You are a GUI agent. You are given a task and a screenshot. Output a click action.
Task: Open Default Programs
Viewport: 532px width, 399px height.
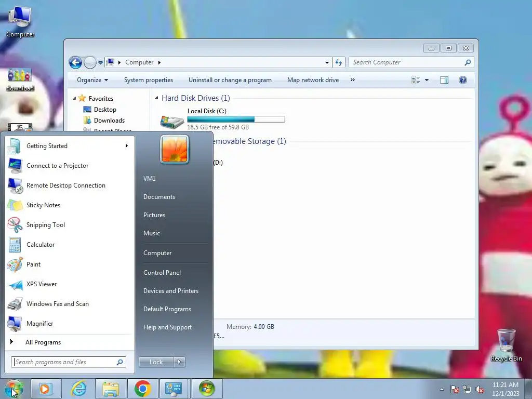coord(167,309)
